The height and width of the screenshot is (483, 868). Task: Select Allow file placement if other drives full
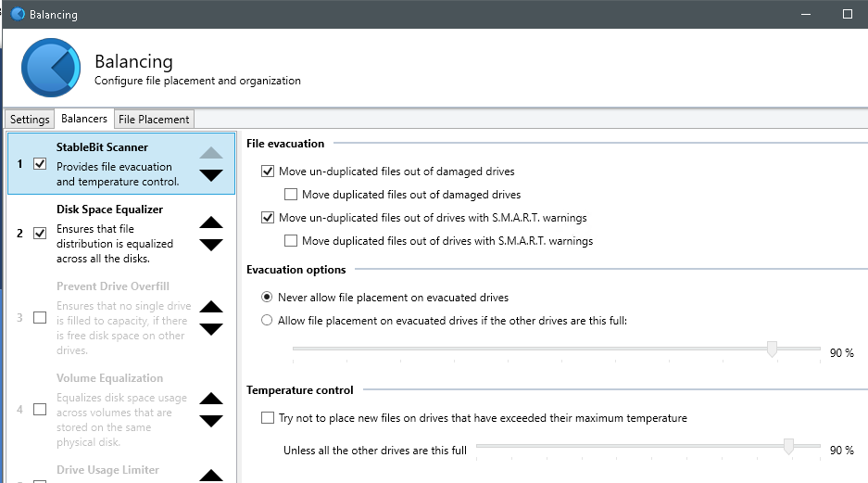[x=267, y=320]
